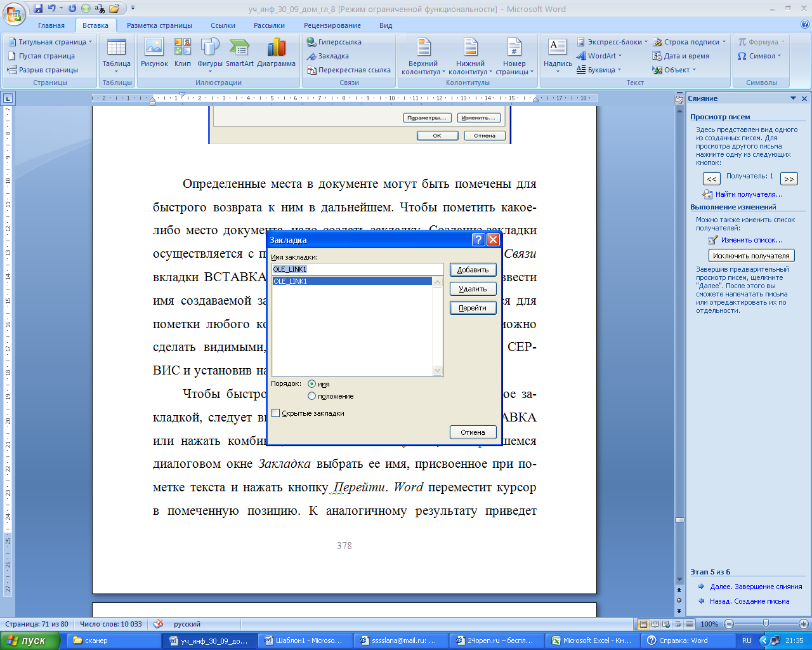
Task: Click Отмена in Закладка dialog
Action: (x=473, y=432)
